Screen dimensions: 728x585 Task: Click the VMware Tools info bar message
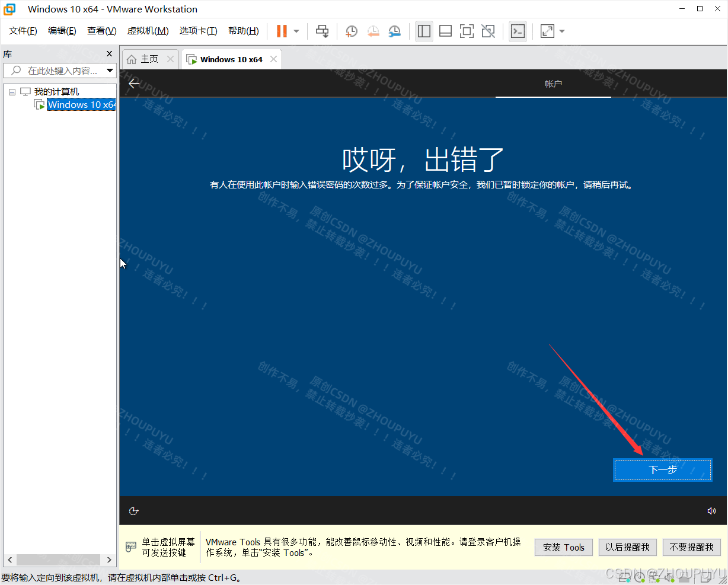pyautogui.click(x=363, y=547)
